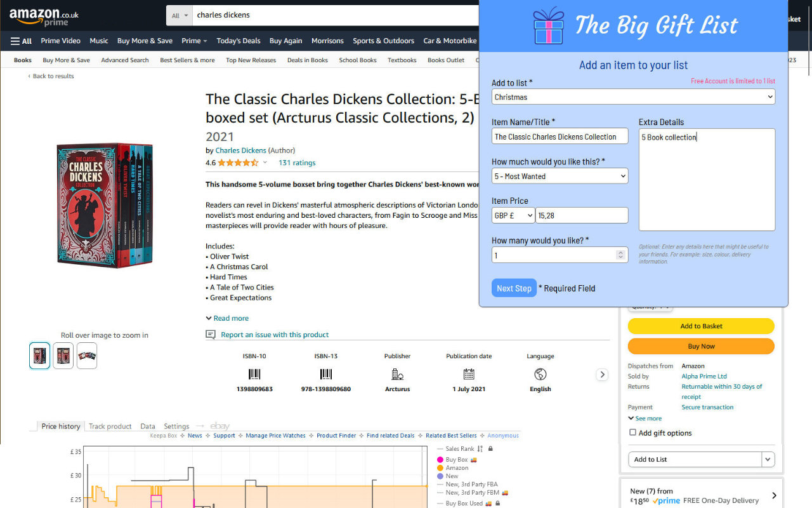Open the hamburger All menu
Image resolution: width=812 pixels, height=508 pixels.
pos(21,41)
